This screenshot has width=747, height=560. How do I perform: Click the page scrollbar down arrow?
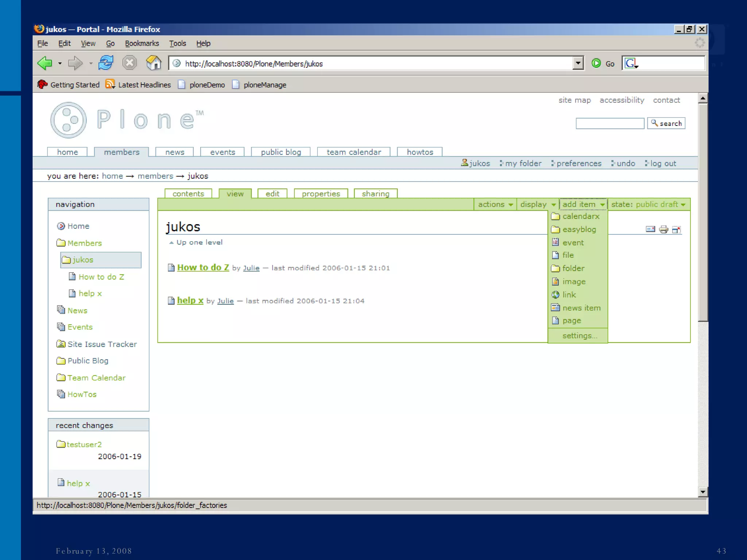[x=703, y=492]
